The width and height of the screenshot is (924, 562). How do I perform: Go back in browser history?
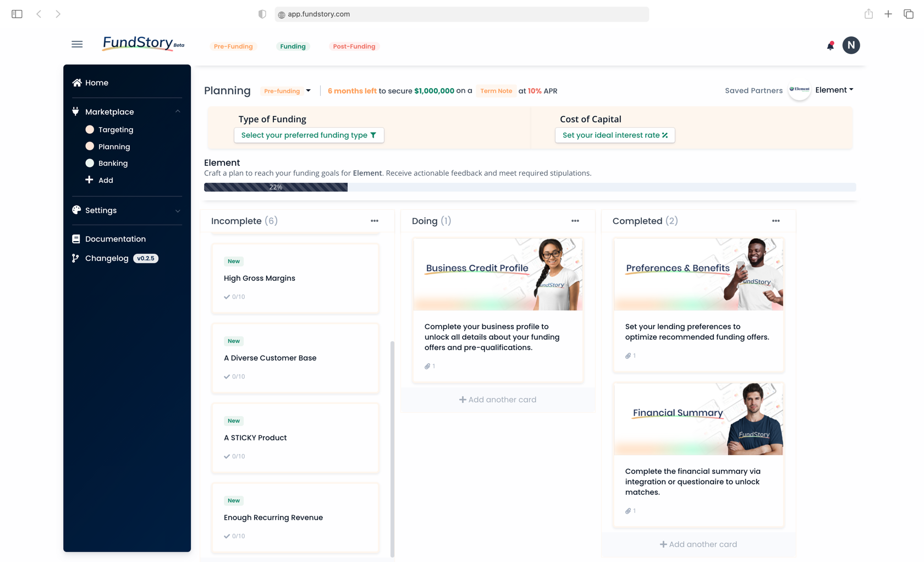(x=38, y=14)
